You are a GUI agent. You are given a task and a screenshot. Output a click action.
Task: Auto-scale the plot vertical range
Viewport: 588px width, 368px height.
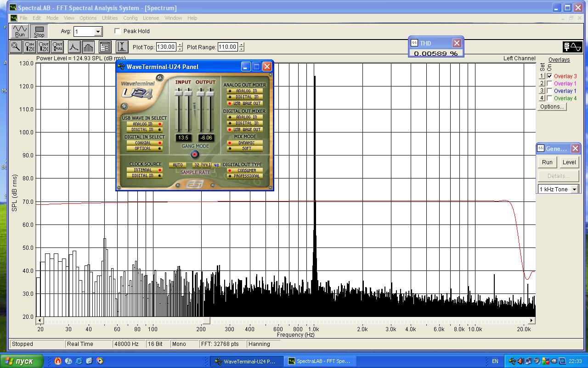pos(122,46)
